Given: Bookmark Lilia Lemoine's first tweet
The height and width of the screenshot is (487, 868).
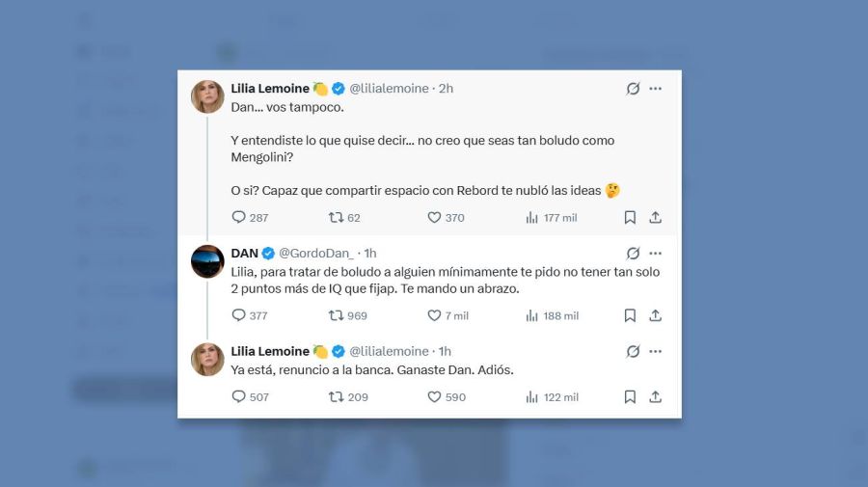Looking at the screenshot, I should point(630,218).
